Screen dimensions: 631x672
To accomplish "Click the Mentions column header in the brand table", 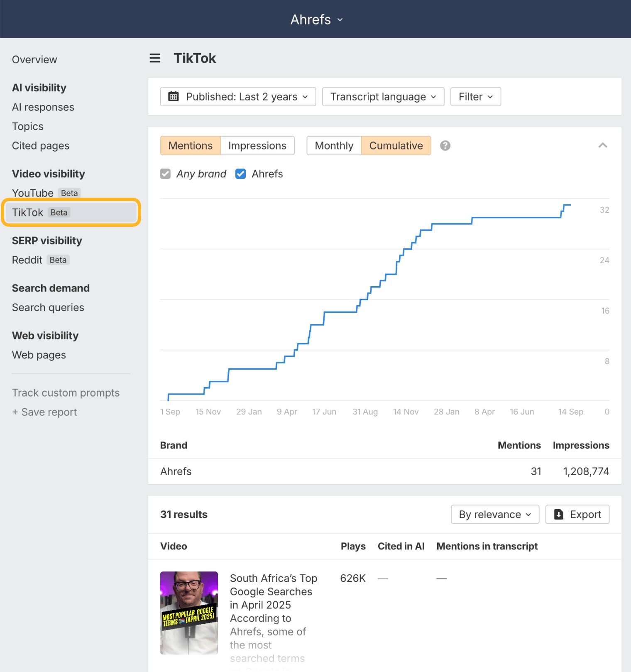I will [519, 445].
